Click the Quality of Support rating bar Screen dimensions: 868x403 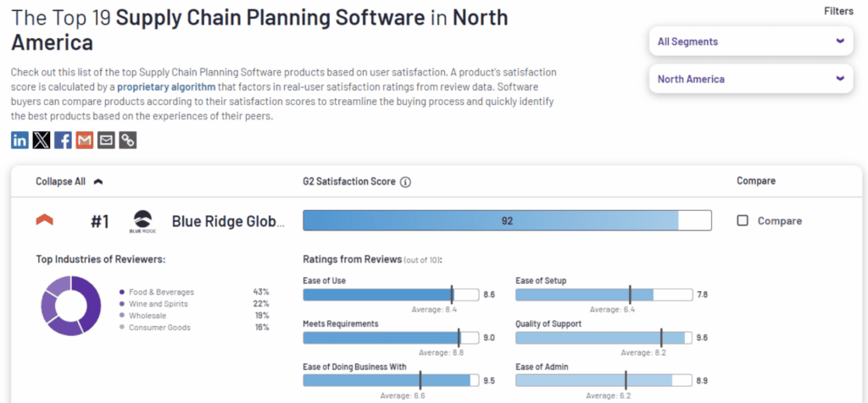click(x=603, y=337)
